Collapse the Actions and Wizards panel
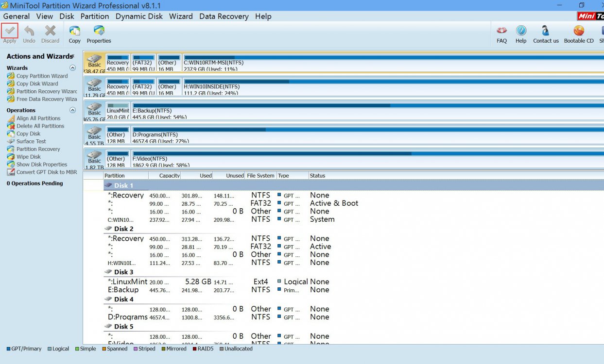Screen dimensions: 604x364 73,56
